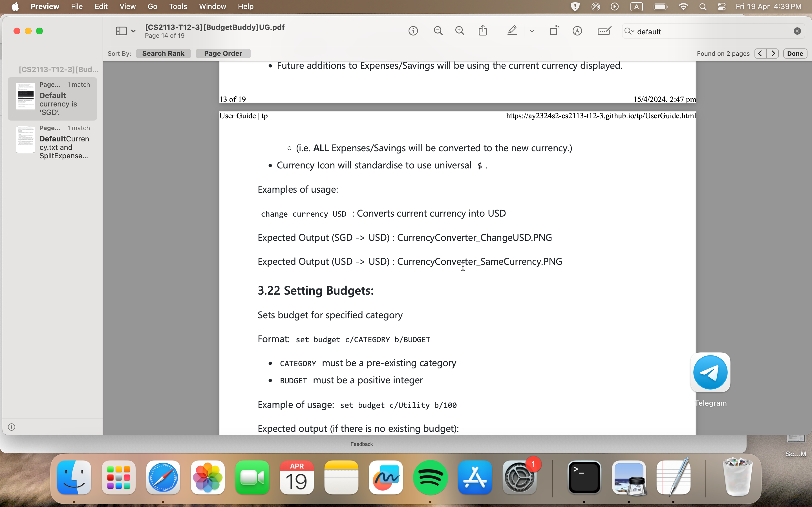Select the Highlight pen tool
This screenshot has height=507, width=812.
point(512,31)
